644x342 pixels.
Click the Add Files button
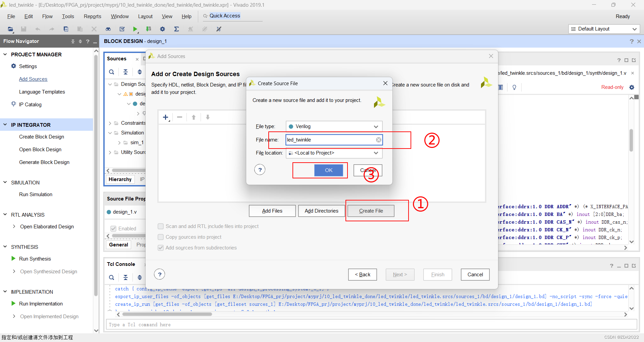[272, 211]
